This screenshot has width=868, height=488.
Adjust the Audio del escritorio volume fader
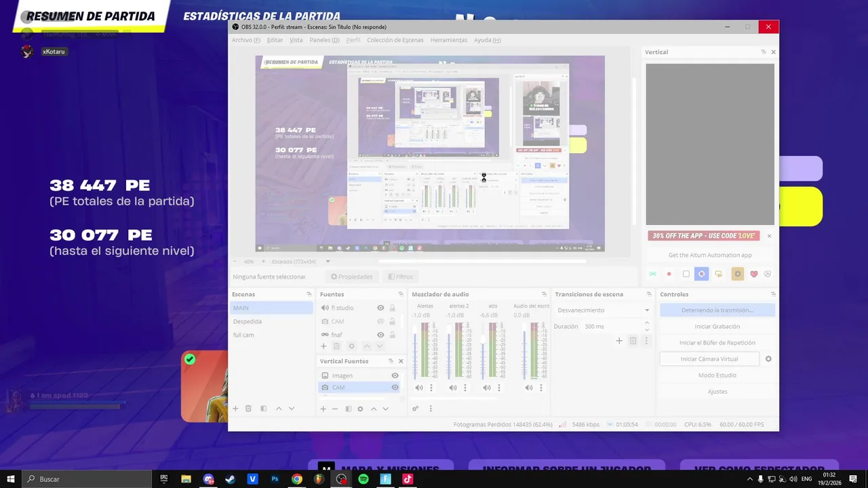(524, 350)
